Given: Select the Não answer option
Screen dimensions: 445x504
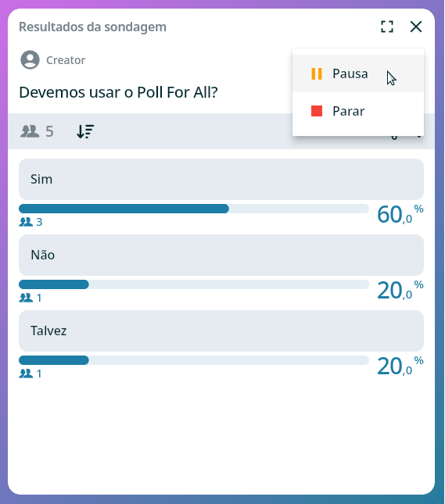Looking at the screenshot, I should click(x=221, y=256).
